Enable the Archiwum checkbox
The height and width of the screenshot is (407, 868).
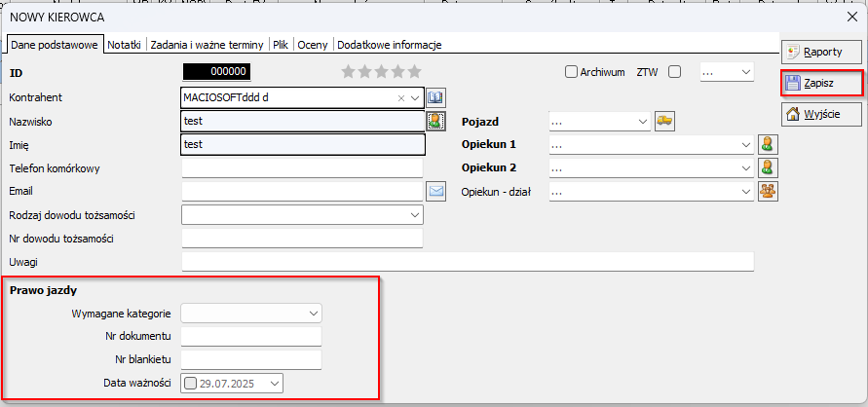click(572, 72)
